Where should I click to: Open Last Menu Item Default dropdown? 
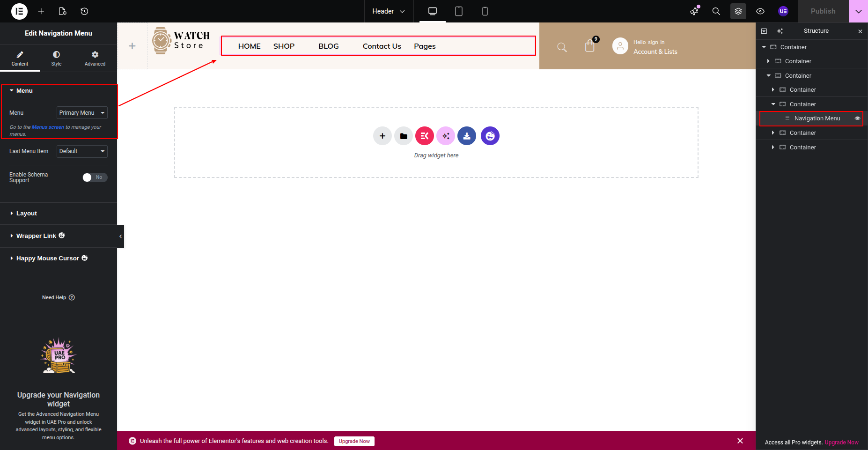[x=82, y=151]
